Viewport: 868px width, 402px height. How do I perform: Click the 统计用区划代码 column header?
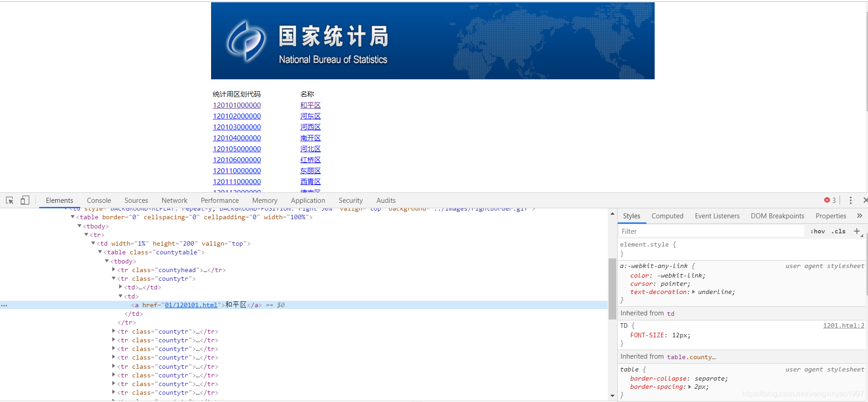(237, 94)
